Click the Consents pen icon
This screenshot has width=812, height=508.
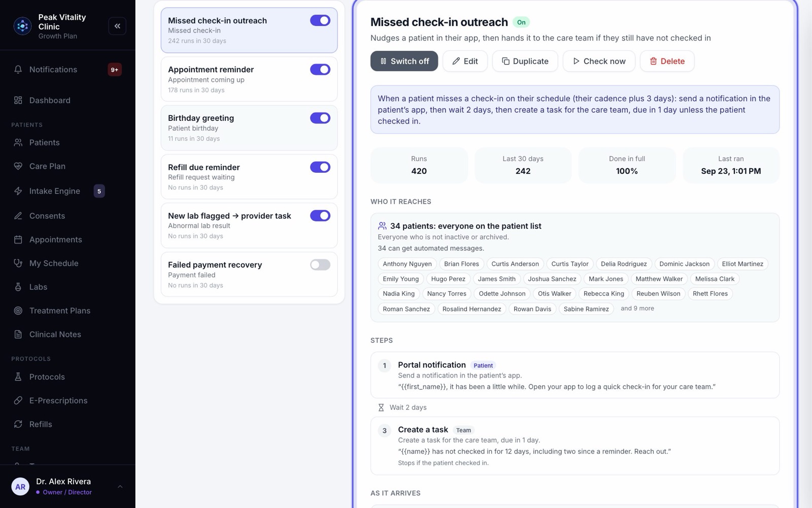coord(18,216)
